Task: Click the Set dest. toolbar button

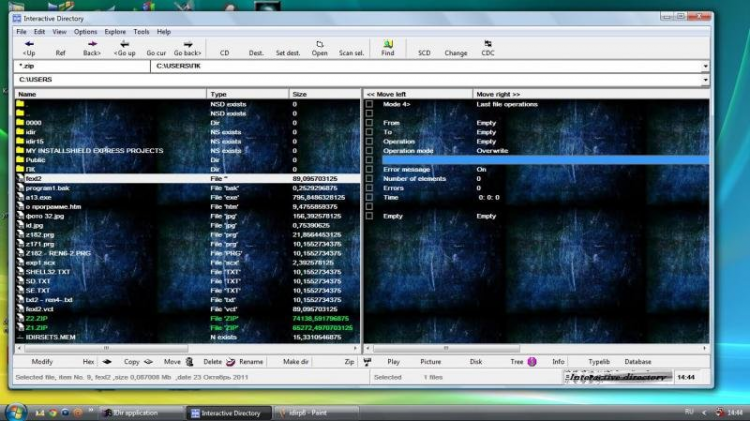Action: [288, 53]
